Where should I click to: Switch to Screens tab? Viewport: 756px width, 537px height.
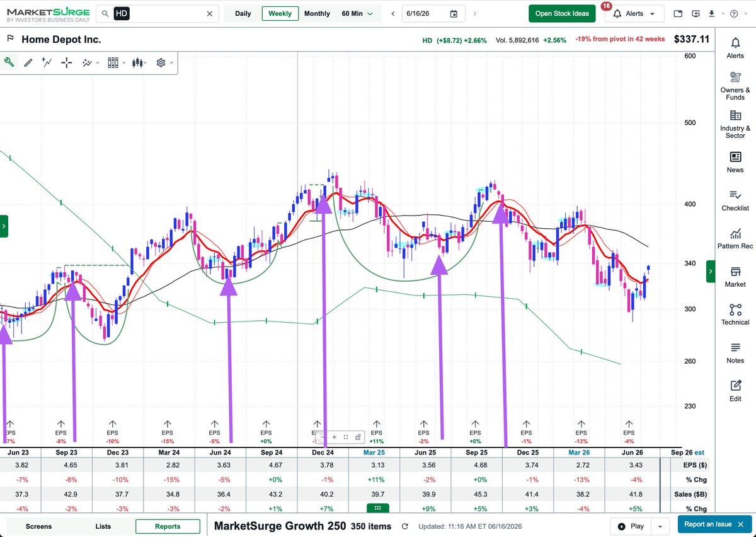click(39, 526)
